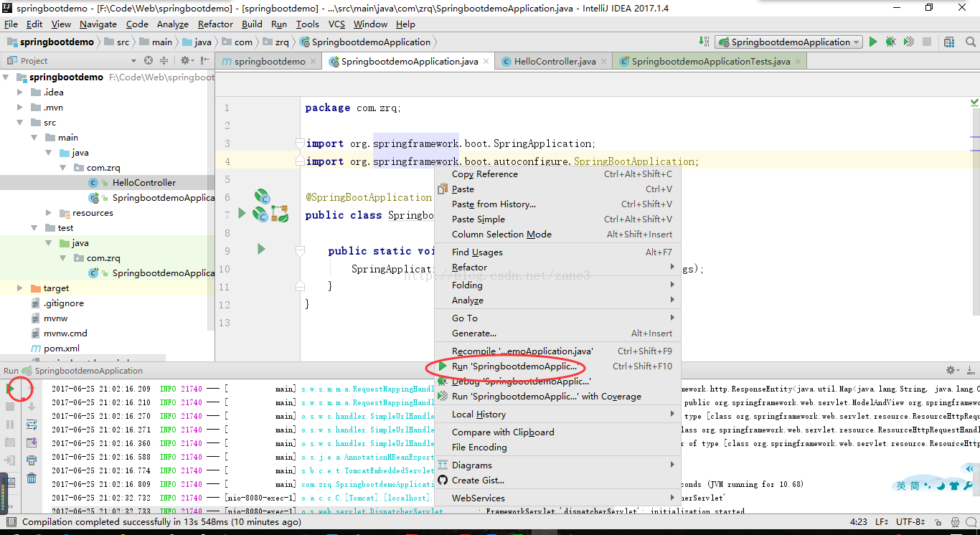Run with Coverage from the top toolbar

pyautogui.click(x=908, y=42)
